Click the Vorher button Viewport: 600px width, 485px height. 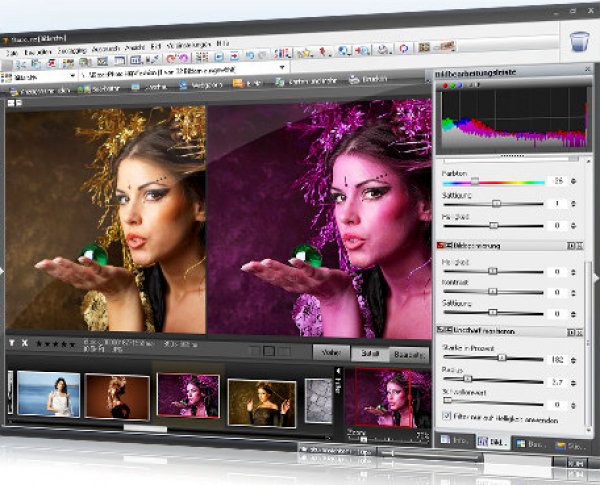(x=331, y=352)
